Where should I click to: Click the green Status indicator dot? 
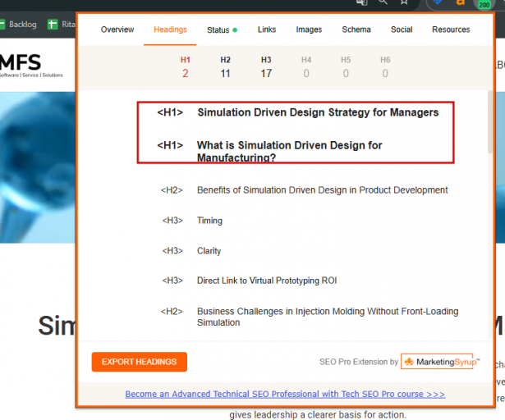[235, 30]
